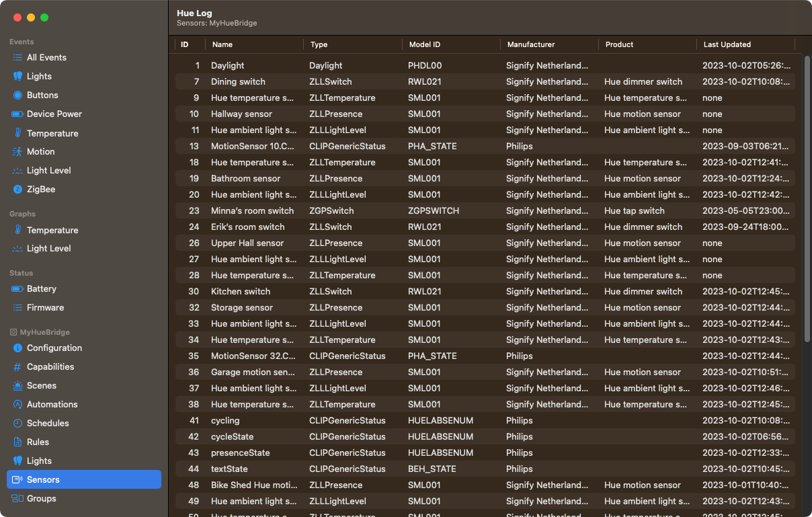Select the Bathroom sensor row

click(336, 178)
